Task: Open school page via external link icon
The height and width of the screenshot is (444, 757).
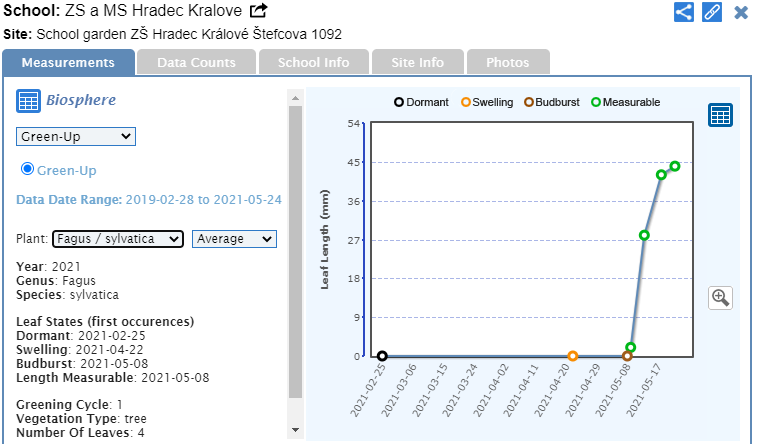Action: [258, 11]
